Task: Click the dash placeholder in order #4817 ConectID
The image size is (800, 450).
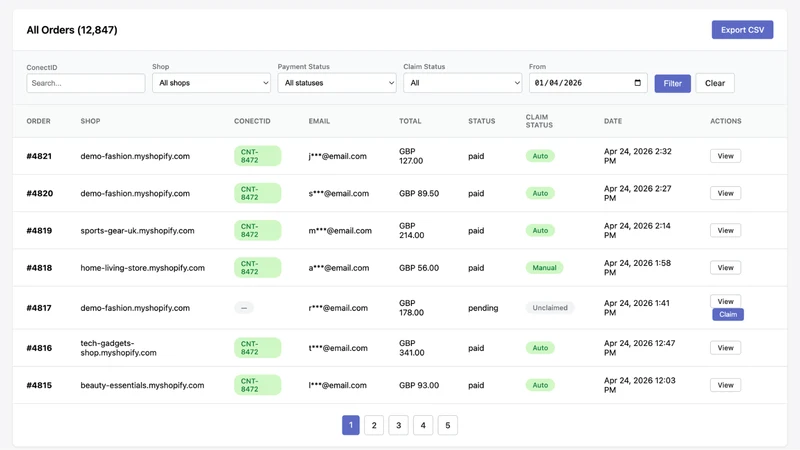Action: click(x=244, y=308)
